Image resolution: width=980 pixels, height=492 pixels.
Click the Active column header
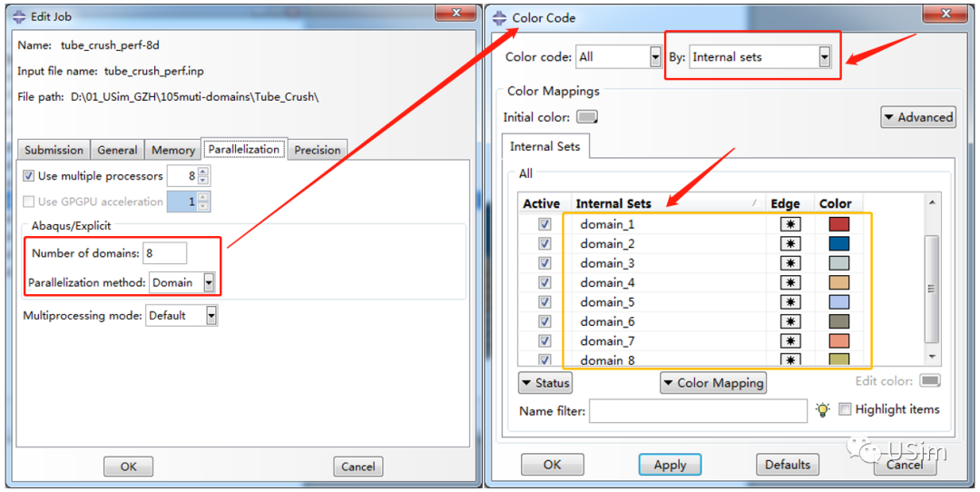pyautogui.click(x=542, y=203)
